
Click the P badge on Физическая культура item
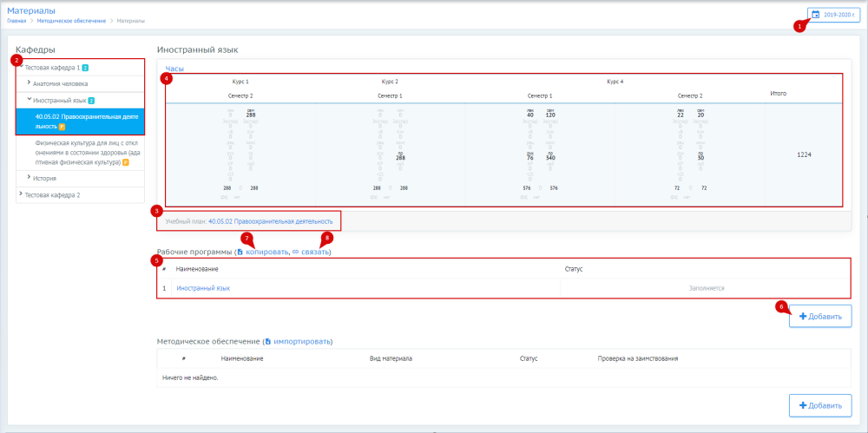click(126, 162)
